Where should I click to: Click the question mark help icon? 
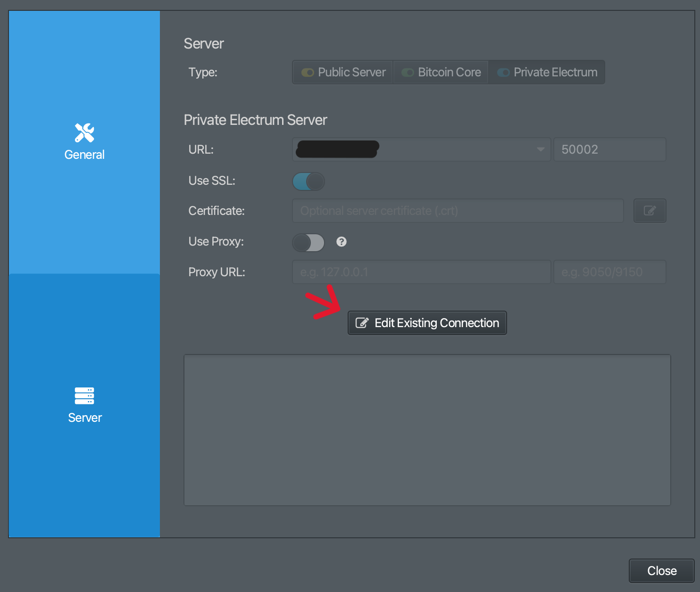pyautogui.click(x=341, y=242)
